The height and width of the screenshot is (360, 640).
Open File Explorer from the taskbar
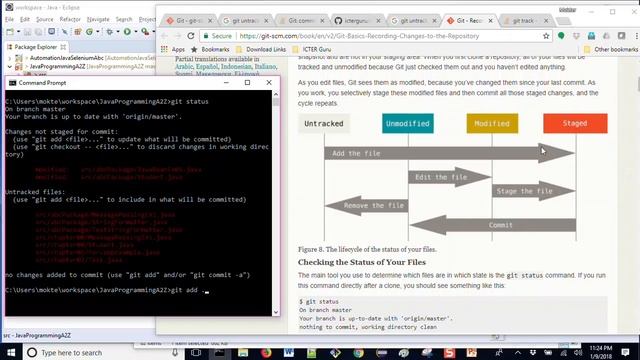[243, 352]
